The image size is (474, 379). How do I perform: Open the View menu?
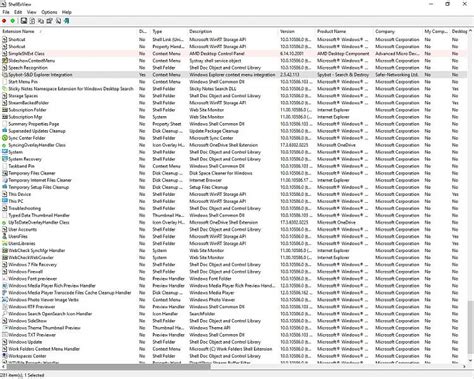32,12
